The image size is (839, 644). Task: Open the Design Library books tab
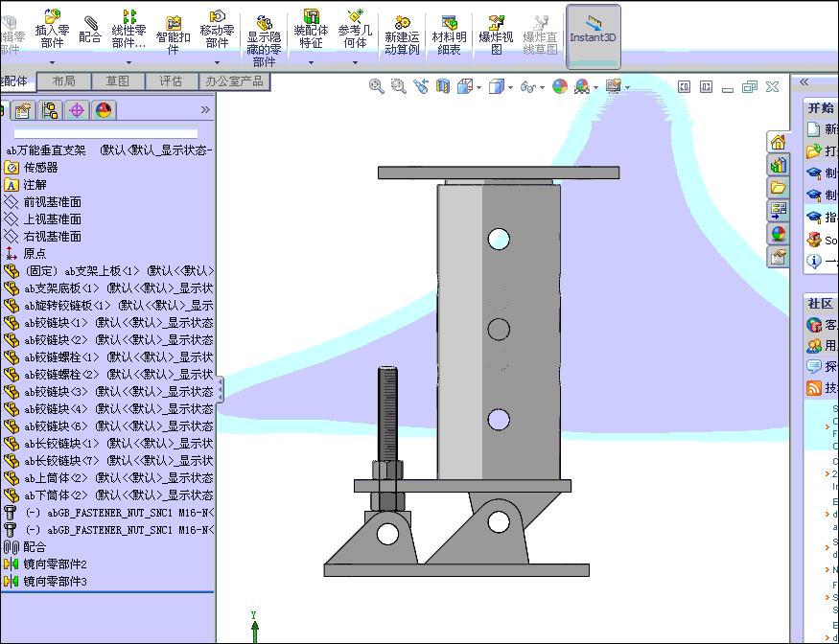pyautogui.click(x=778, y=165)
